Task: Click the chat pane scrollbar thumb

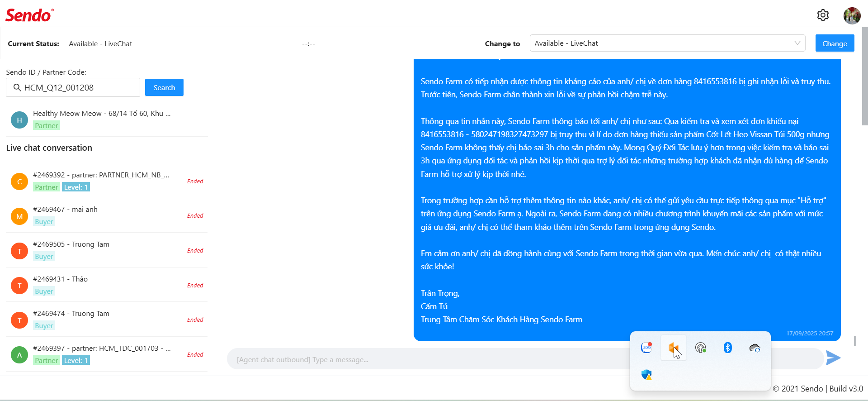Action: coord(855,341)
